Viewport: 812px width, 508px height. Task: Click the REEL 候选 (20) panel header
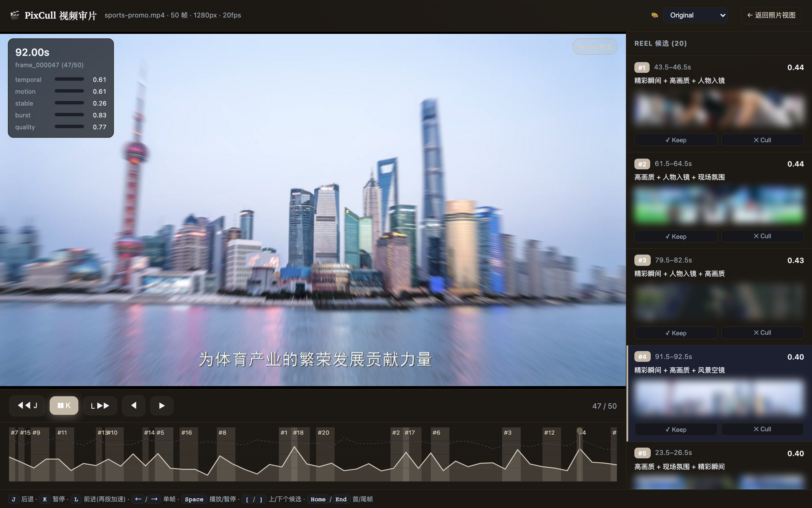pyautogui.click(x=660, y=43)
